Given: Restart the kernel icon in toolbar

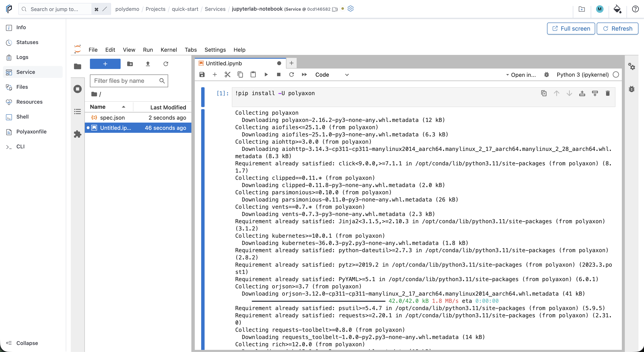Looking at the screenshot, I should [292, 74].
